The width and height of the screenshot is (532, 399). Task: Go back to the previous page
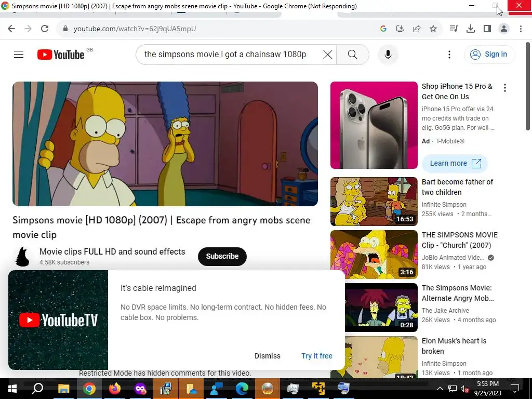[11, 29]
